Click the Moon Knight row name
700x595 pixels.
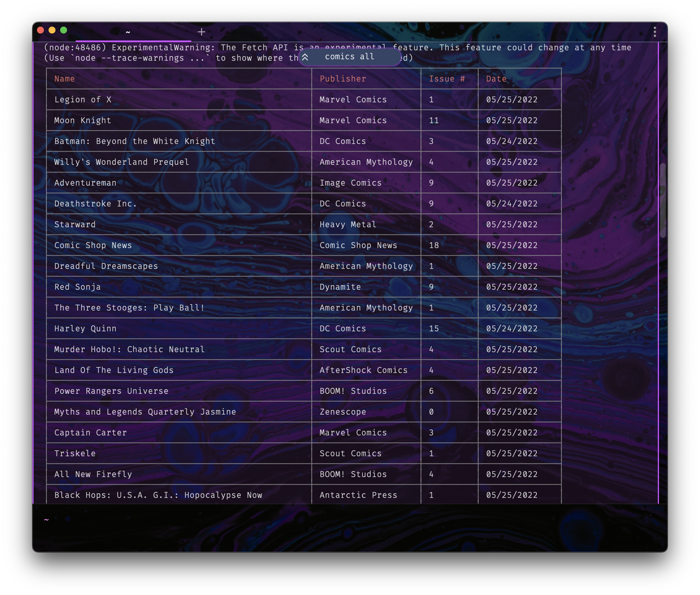pyautogui.click(x=83, y=120)
